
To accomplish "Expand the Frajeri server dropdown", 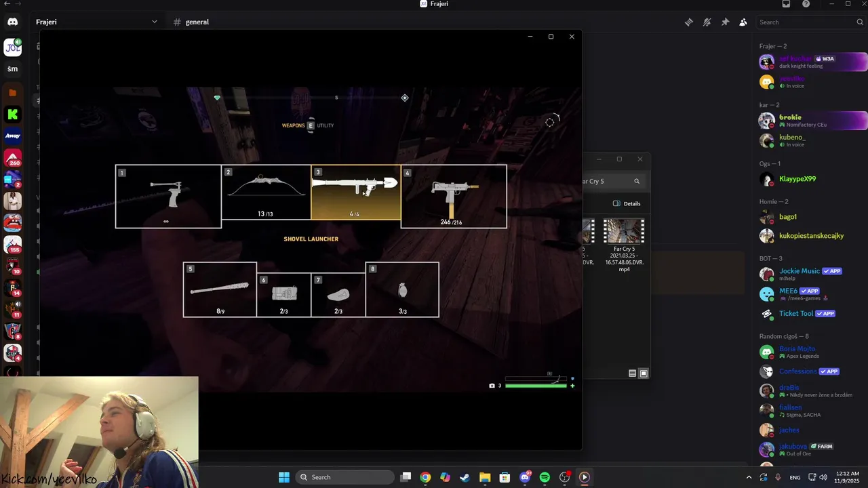I will click(x=154, y=22).
